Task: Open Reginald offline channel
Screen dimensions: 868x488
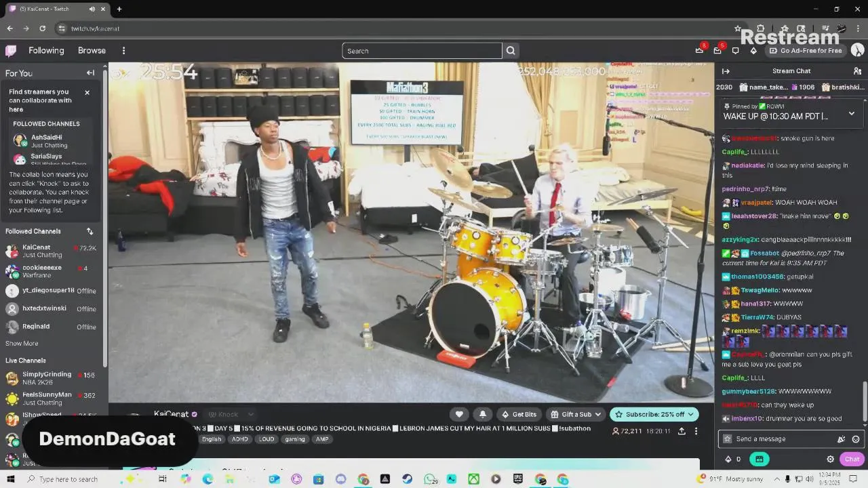Action: (51, 327)
